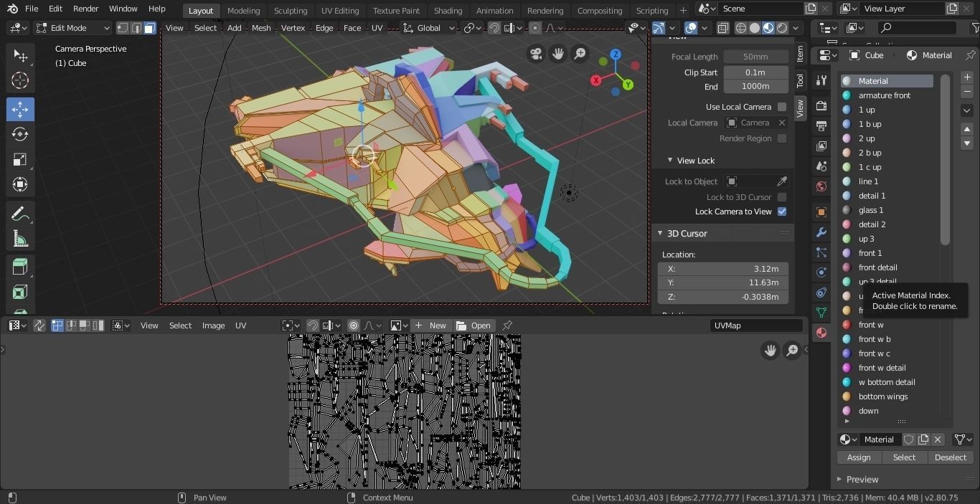
Task: Select the 'glass 1' material slot
Action: pos(870,210)
